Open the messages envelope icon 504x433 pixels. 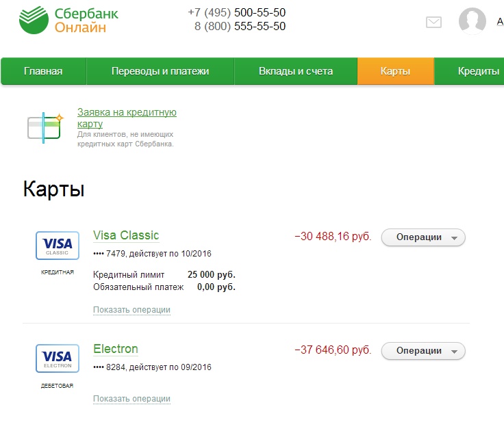pos(433,22)
